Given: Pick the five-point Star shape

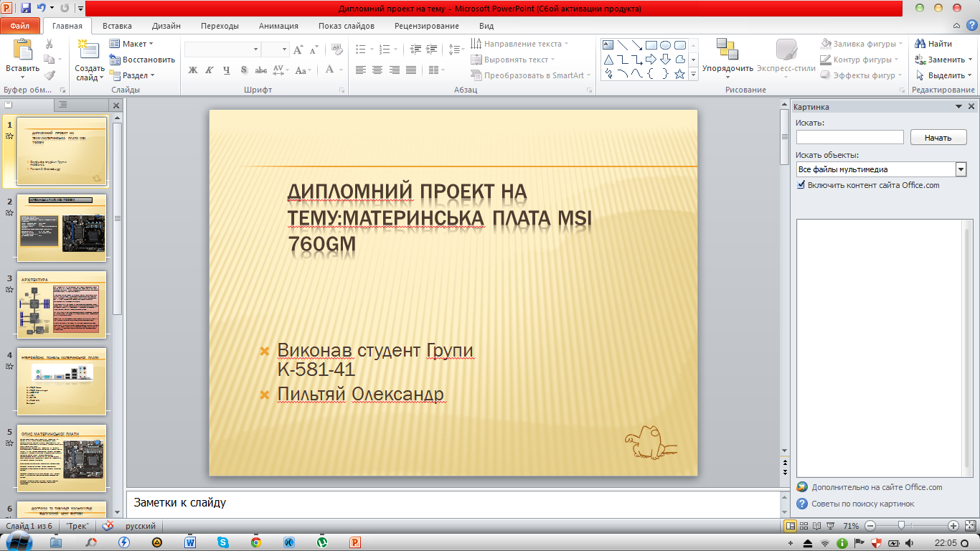Looking at the screenshot, I should coord(679,74).
